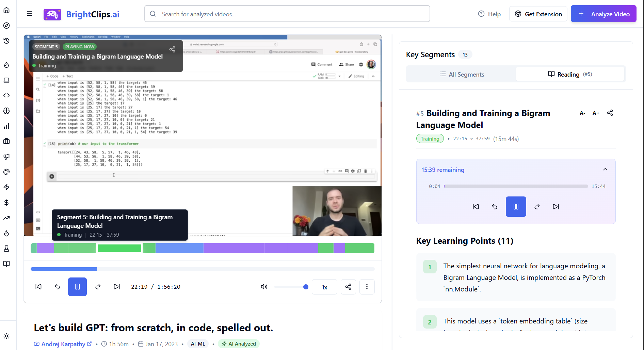Image resolution: width=644 pixels, height=350 pixels.
Task: Select the brain category icon
Action: 6,111
